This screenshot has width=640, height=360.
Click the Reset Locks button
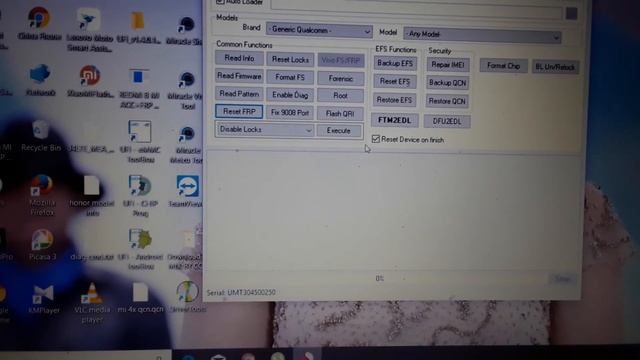(x=290, y=60)
